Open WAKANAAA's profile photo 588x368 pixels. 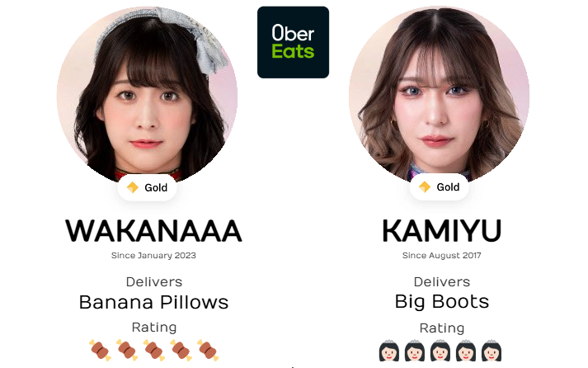pos(147,96)
